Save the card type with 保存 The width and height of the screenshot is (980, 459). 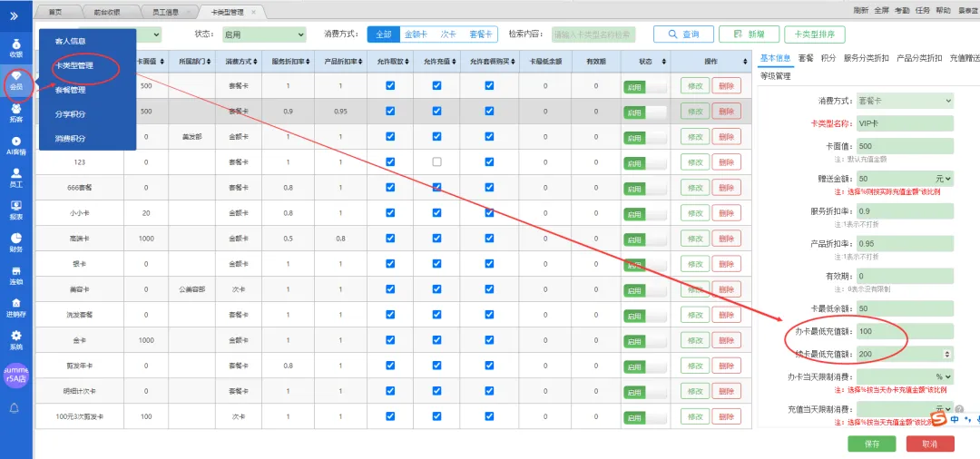pyautogui.click(x=871, y=444)
